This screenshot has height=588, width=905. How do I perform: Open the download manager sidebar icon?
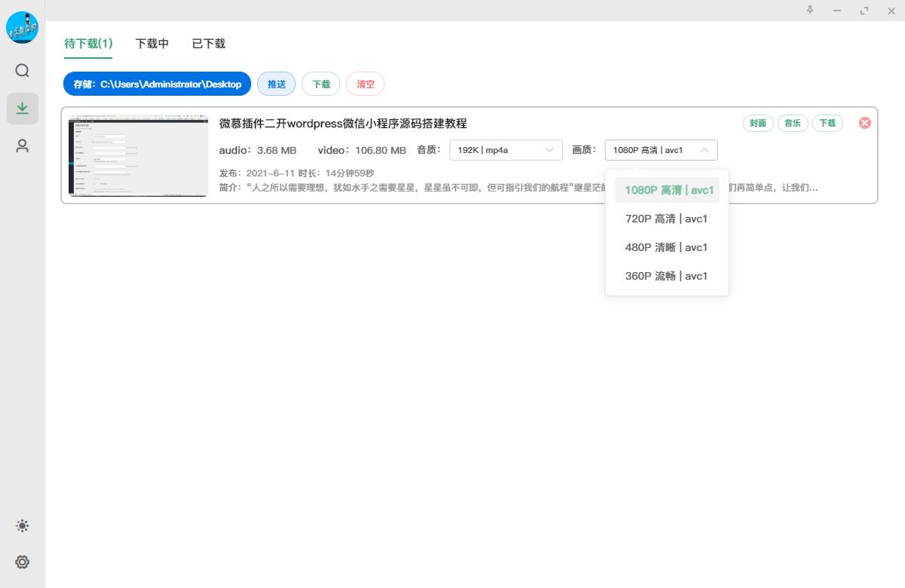[x=23, y=109]
